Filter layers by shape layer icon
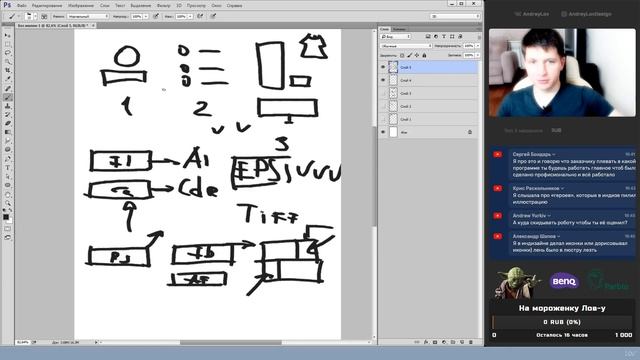This screenshot has width=640, height=360. 452,37
